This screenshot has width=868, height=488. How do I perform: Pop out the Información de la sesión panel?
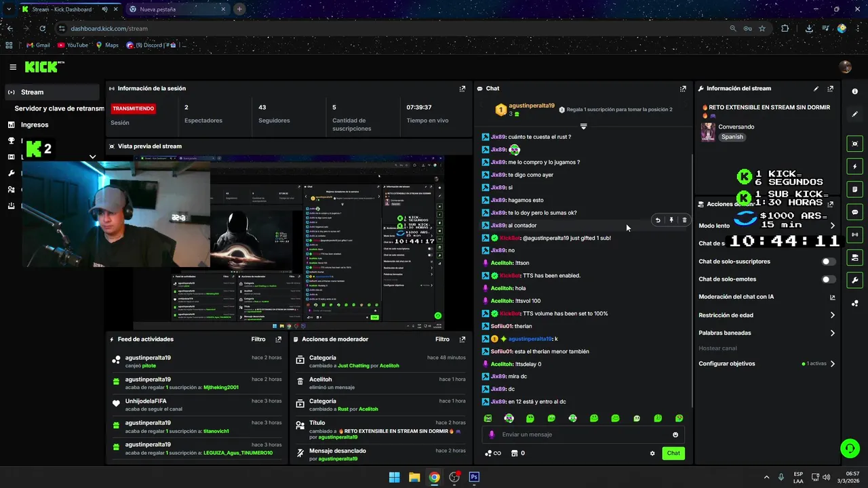[x=462, y=88]
